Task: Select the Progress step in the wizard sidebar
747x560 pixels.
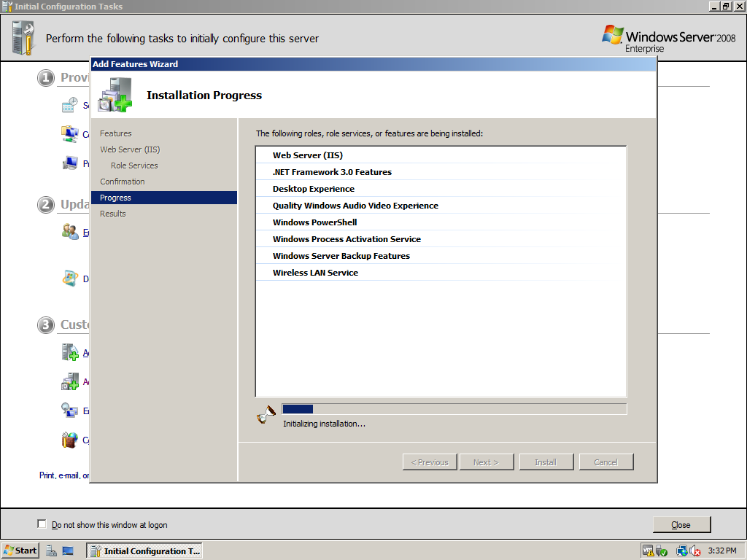Action: click(x=115, y=198)
